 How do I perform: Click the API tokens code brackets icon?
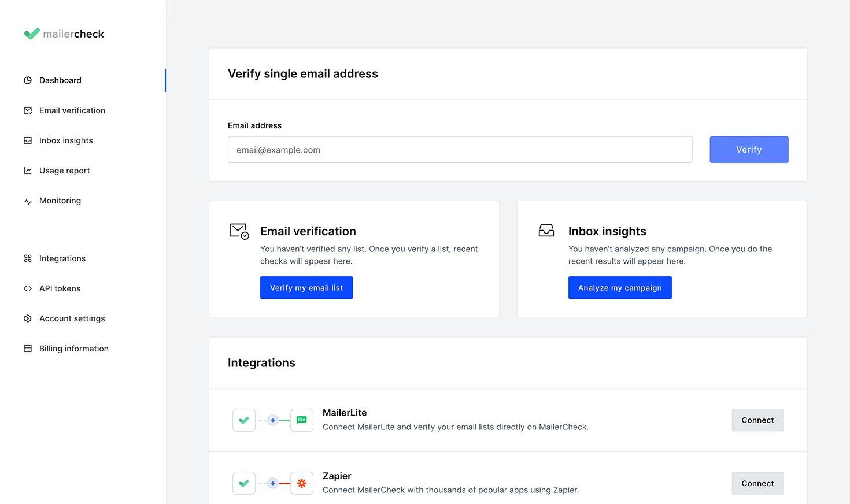28,288
